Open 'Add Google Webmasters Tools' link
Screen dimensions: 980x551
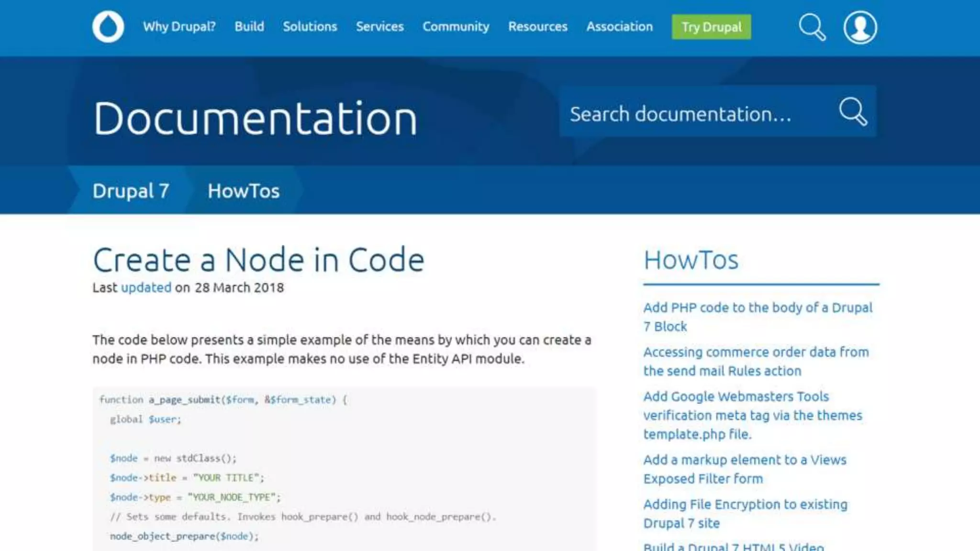tap(735, 397)
